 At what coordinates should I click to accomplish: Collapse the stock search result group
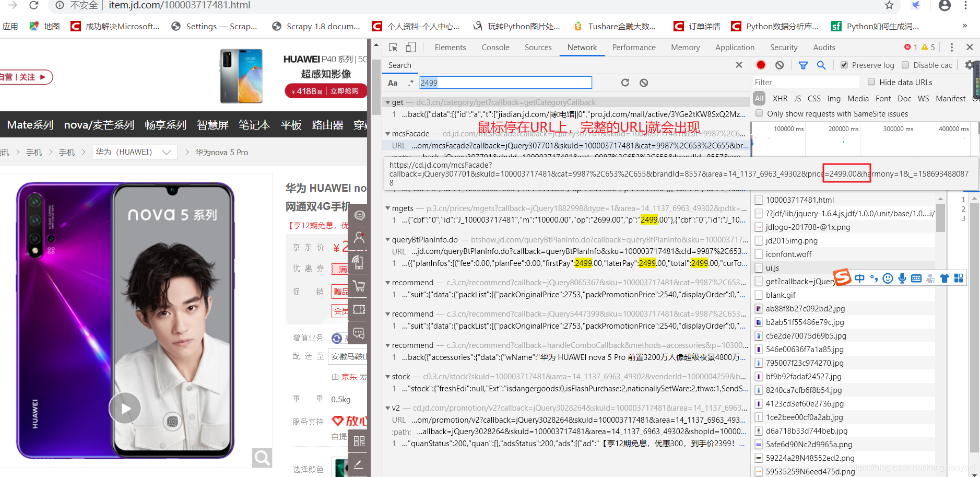click(388, 376)
